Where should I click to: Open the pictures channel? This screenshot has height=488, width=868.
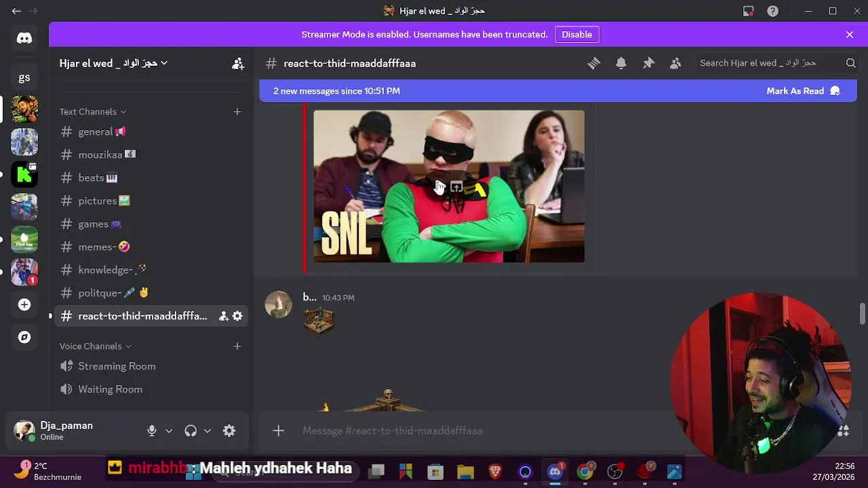pos(151,201)
